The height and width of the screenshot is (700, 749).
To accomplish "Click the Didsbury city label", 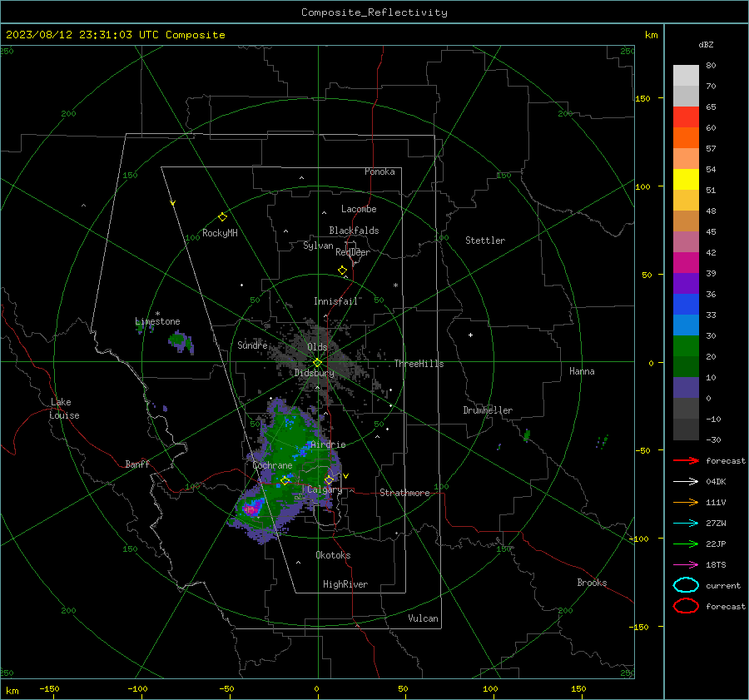I will 314,373.
